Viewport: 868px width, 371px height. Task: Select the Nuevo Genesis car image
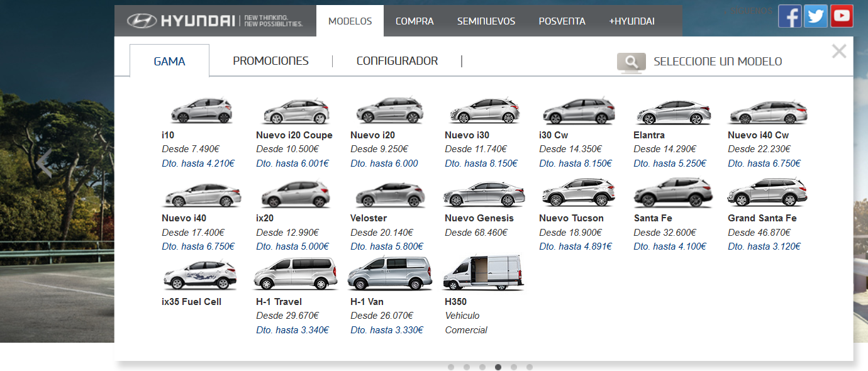click(x=484, y=194)
